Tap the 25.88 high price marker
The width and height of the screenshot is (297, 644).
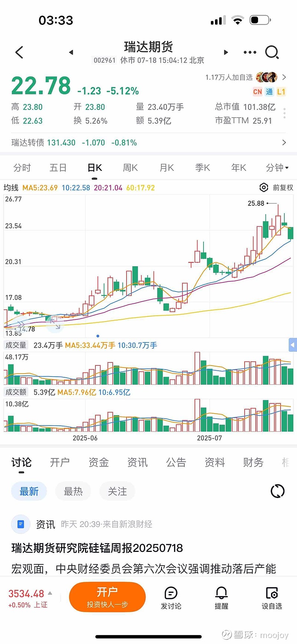256,203
